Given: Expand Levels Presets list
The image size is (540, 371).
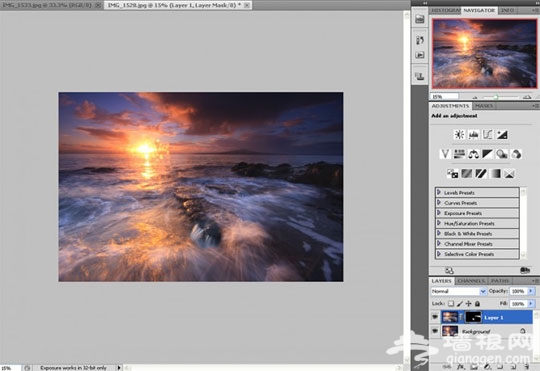Looking at the screenshot, I should pos(439,192).
